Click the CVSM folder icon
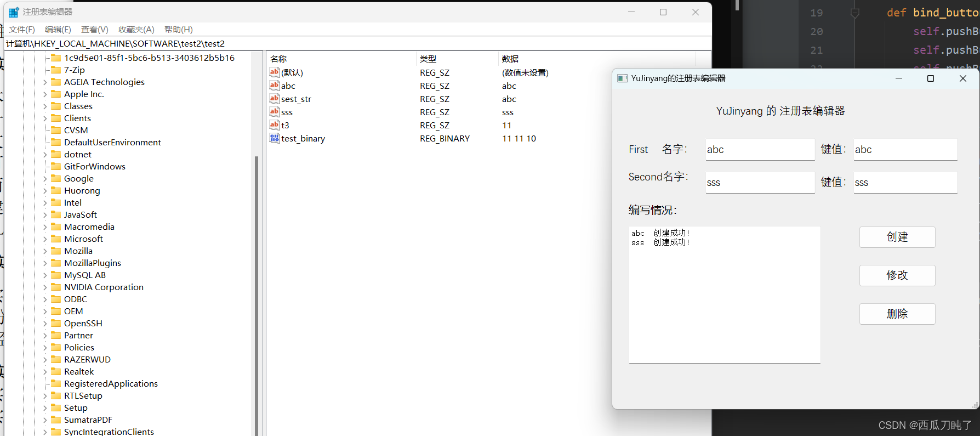Image resolution: width=980 pixels, height=436 pixels. 56,130
